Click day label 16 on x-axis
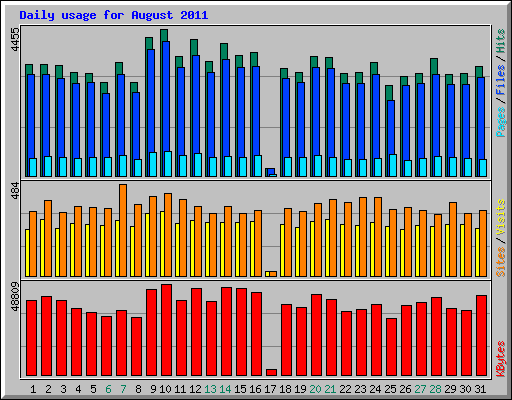The width and height of the screenshot is (512, 400). [x=255, y=389]
